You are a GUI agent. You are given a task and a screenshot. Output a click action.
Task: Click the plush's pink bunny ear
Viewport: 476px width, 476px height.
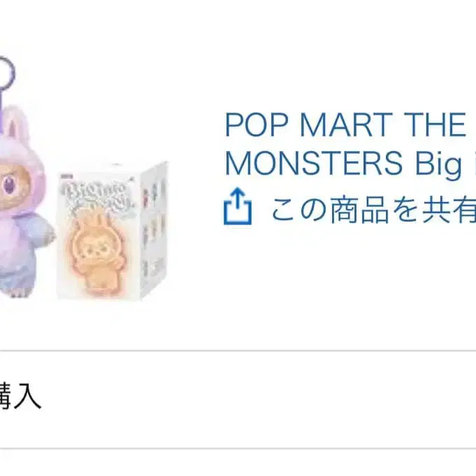pyautogui.click(x=17, y=124)
